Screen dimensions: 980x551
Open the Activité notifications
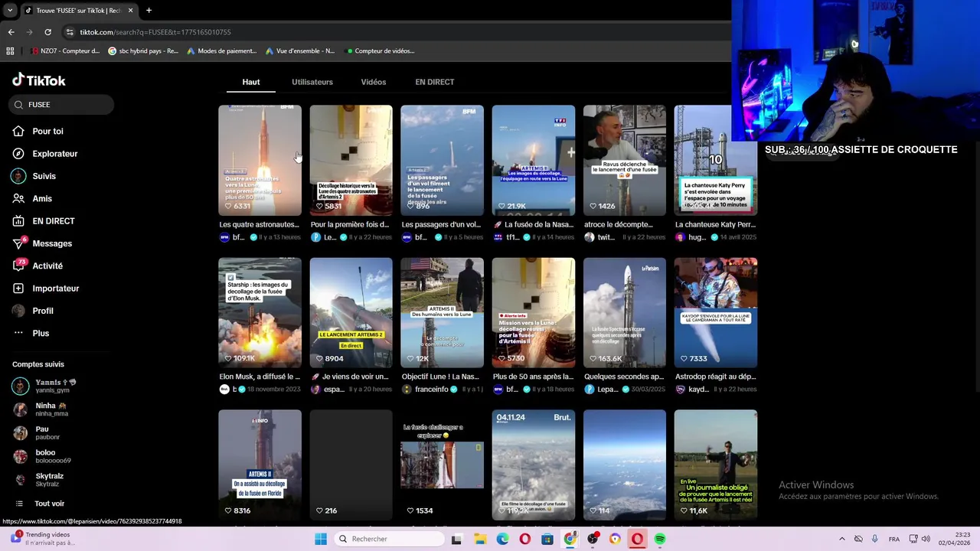coord(38,266)
